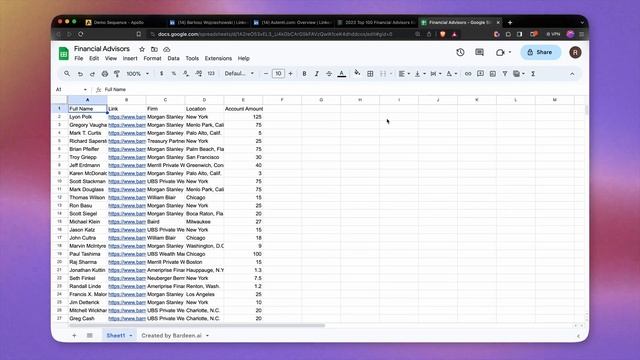This screenshot has height=360, width=640.
Task: Open the Format menu
Action: click(152, 58)
